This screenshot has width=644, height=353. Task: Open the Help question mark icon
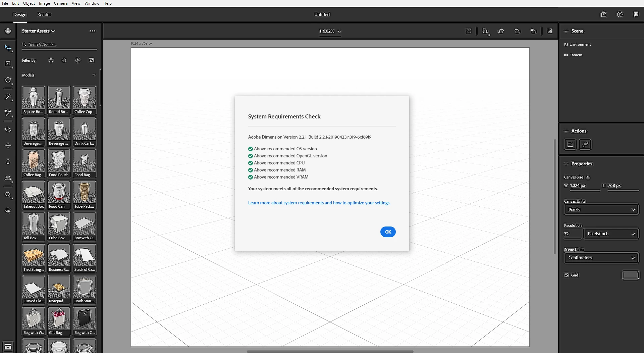(x=620, y=14)
